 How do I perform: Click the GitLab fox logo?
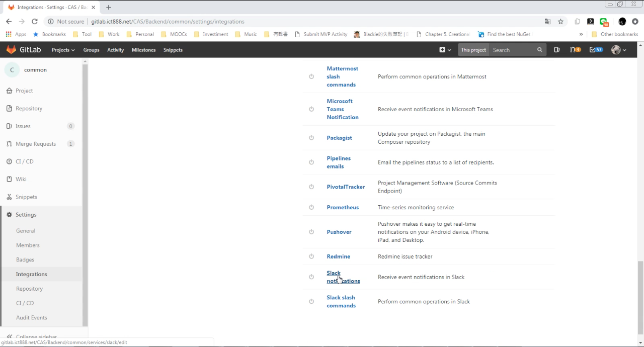11,50
